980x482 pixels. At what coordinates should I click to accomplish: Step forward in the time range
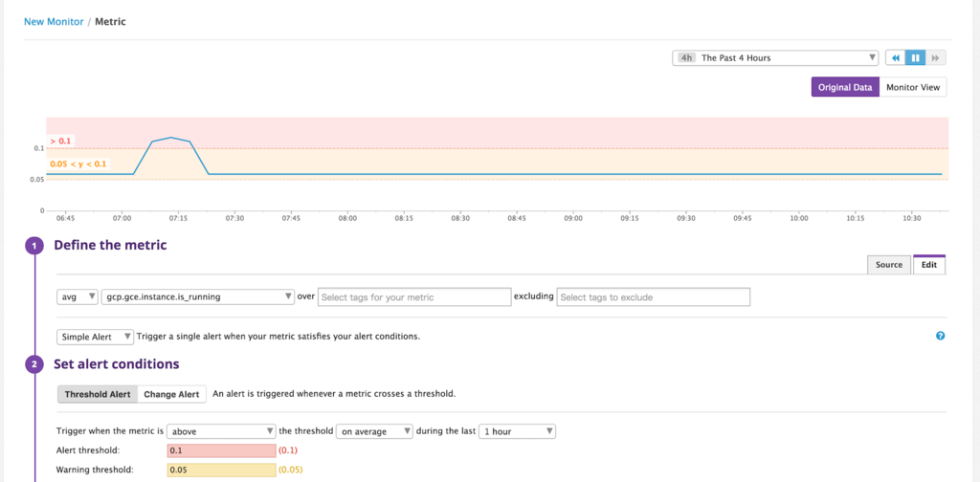pyautogui.click(x=935, y=58)
